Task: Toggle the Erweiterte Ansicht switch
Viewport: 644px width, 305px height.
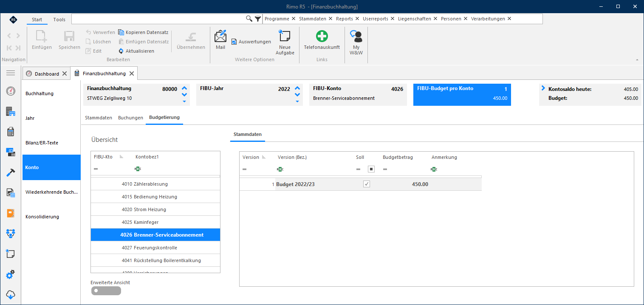Action: click(106, 291)
